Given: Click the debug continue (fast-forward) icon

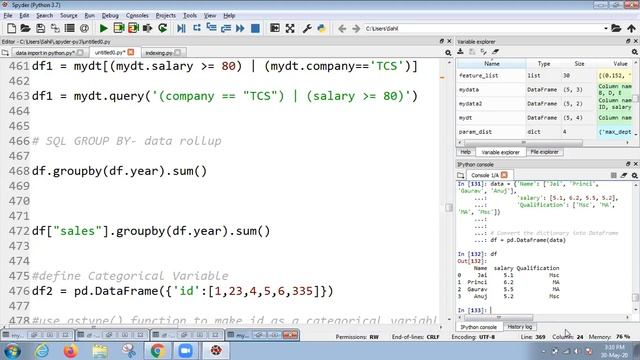Looking at the screenshot, I should 240,28.
